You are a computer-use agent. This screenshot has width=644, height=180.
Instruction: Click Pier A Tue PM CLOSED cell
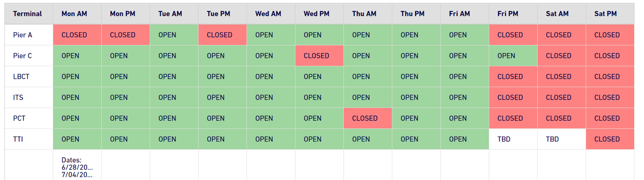[222, 35]
